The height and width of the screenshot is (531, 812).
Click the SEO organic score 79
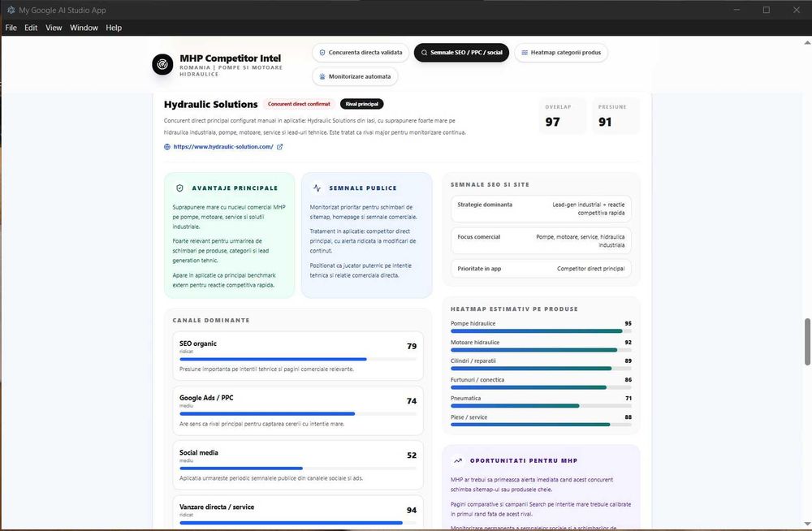pyautogui.click(x=412, y=346)
